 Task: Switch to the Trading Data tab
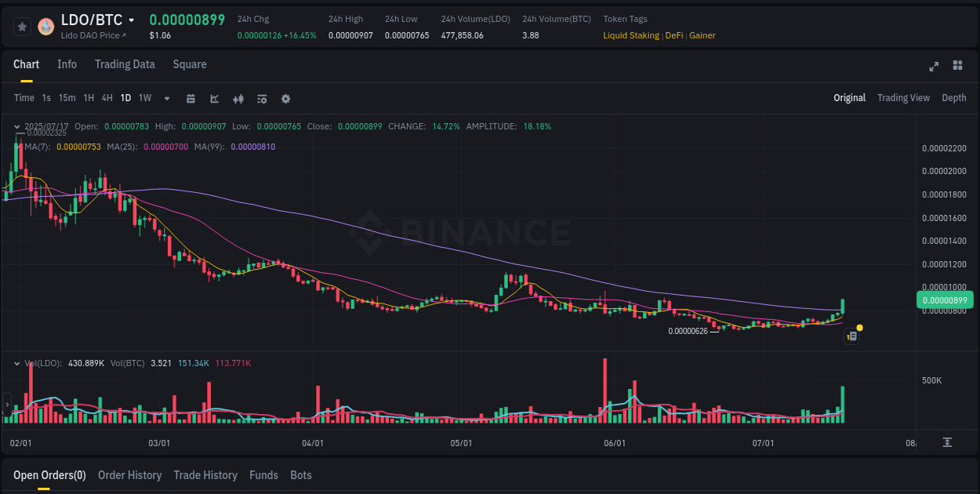click(125, 64)
